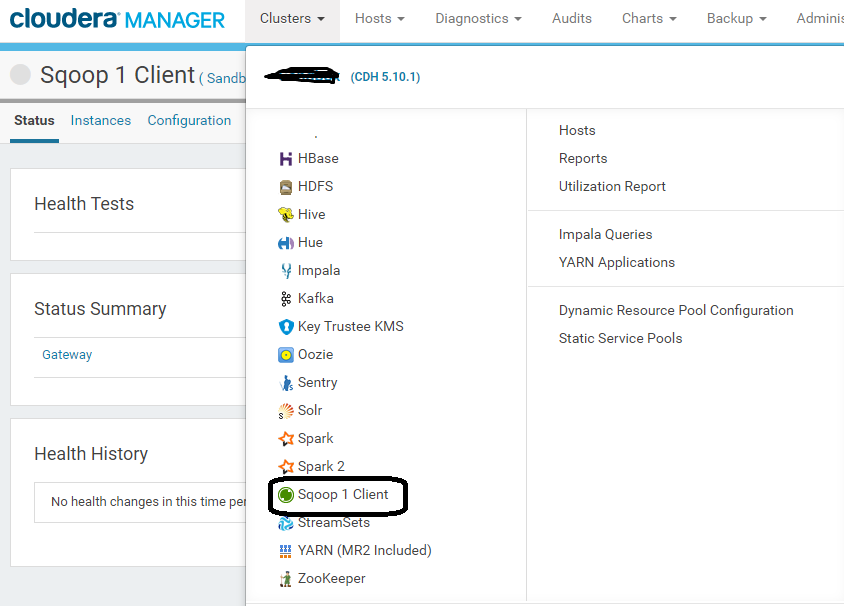844x606 pixels.
Task: Select the Spark 2 service icon
Action: tap(285, 466)
